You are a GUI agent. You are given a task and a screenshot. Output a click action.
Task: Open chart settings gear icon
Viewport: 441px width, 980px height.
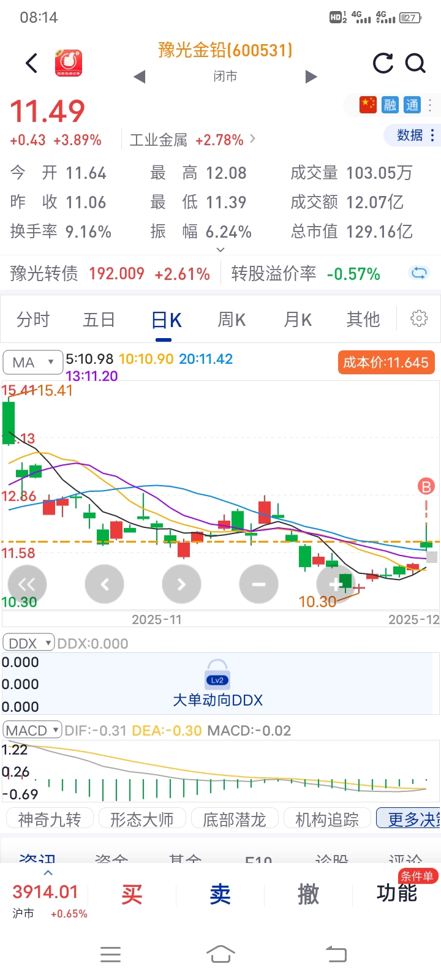pyautogui.click(x=419, y=318)
